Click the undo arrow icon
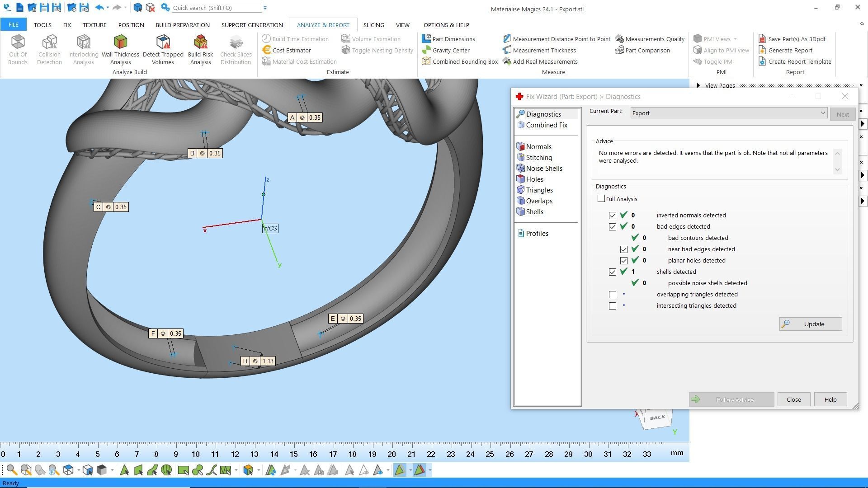 pyautogui.click(x=100, y=7)
